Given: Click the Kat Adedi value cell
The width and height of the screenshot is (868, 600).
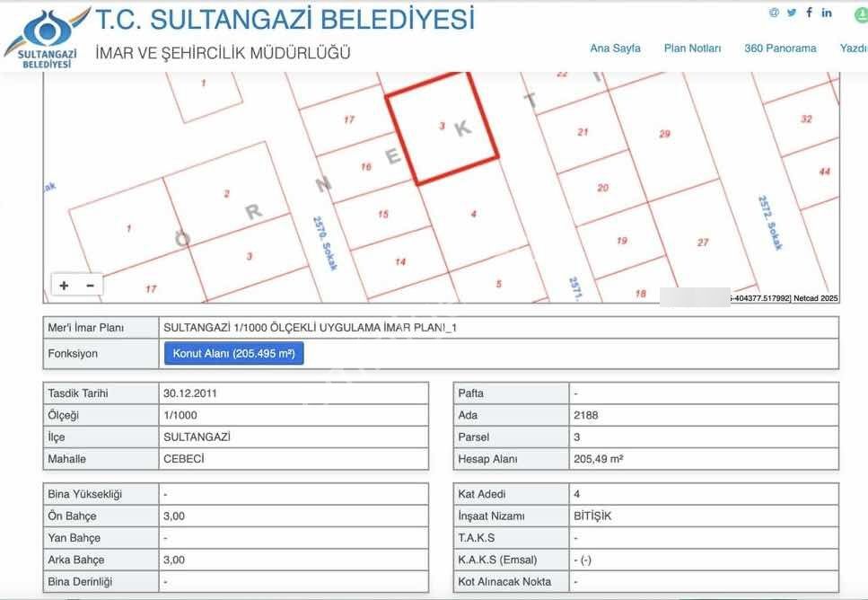Looking at the screenshot, I should click(x=704, y=494).
